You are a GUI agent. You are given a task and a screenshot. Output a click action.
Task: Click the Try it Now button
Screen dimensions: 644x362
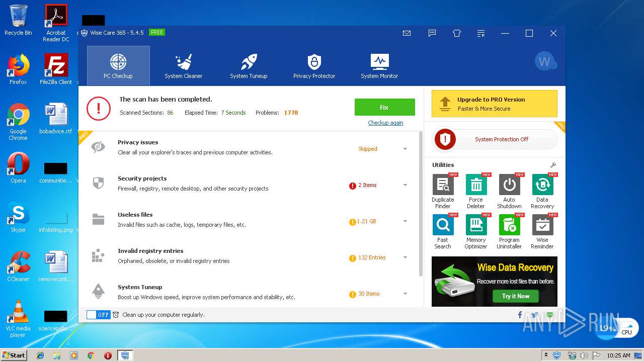[x=516, y=296]
